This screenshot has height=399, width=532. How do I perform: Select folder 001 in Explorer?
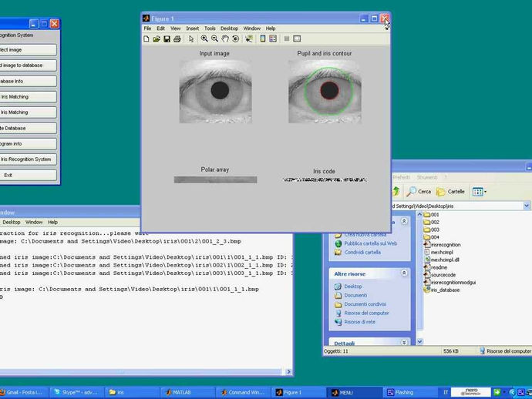pyautogui.click(x=431, y=215)
